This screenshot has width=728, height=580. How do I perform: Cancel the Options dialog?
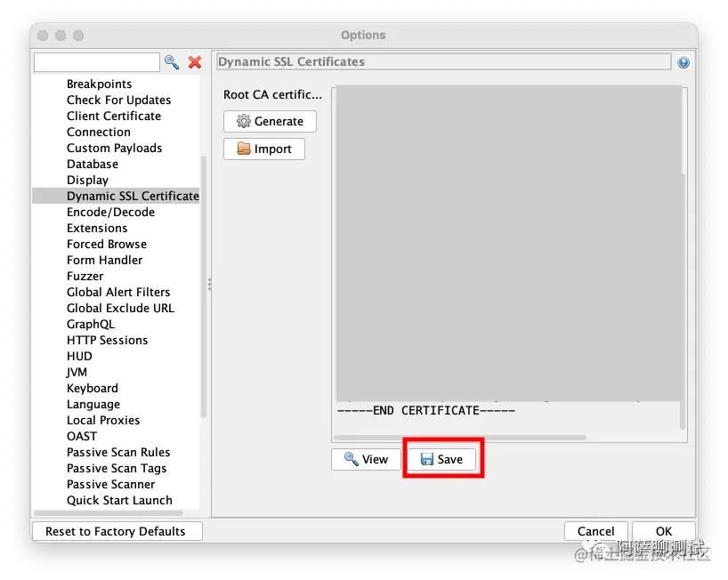pos(595,531)
